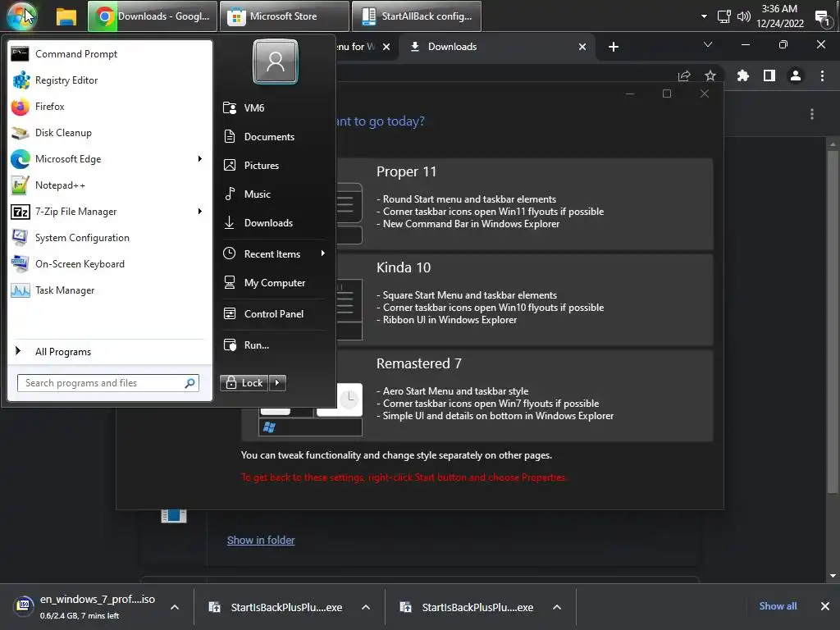Screen dimensions: 840x630
Task: Bookmark this page with the star icon
Action: 710,76
